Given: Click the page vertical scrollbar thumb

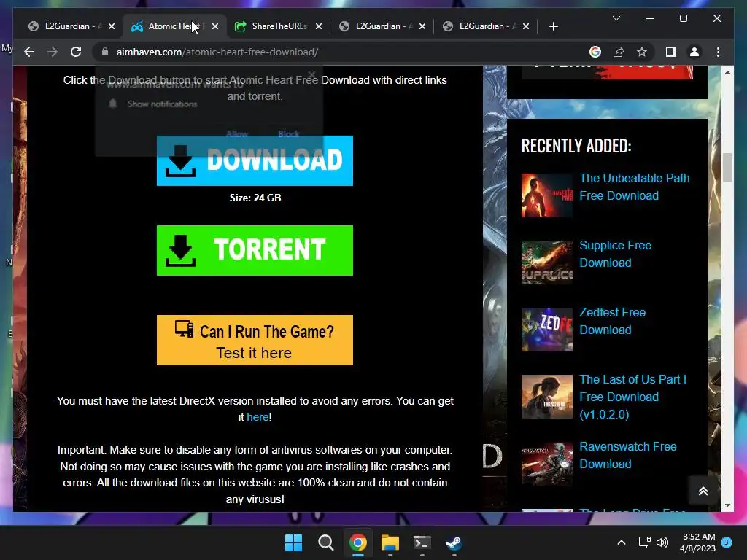Looking at the screenshot, I should [727, 167].
